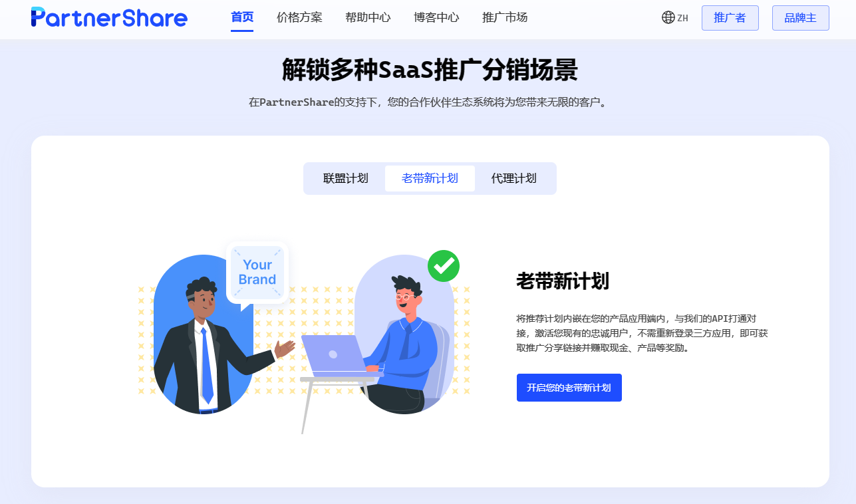The image size is (856, 504).
Task: Click the PartnerShare logo
Action: coord(109,17)
